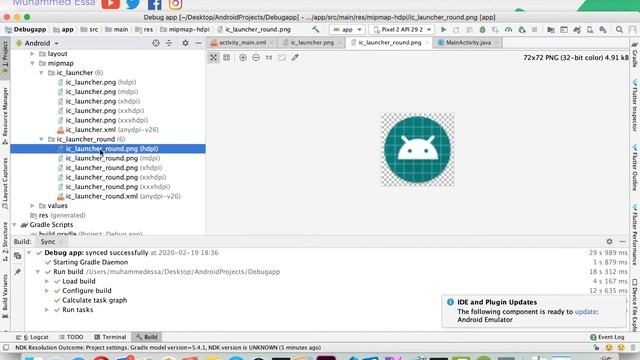Switch to the ic_launcher.png tab
Viewport: 640px width, 360px height.
point(312,42)
